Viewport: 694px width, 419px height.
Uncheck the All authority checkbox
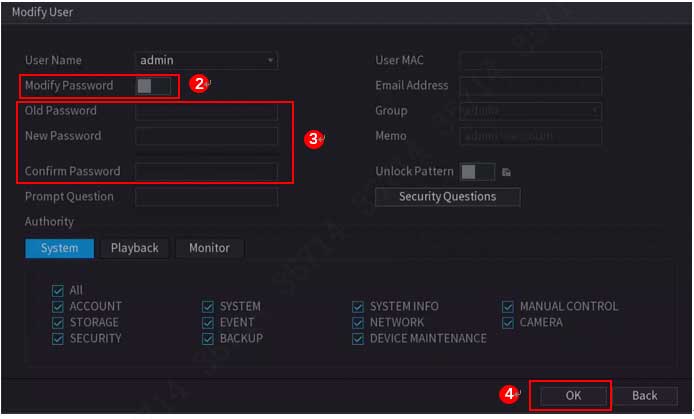(x=58, y=291)
